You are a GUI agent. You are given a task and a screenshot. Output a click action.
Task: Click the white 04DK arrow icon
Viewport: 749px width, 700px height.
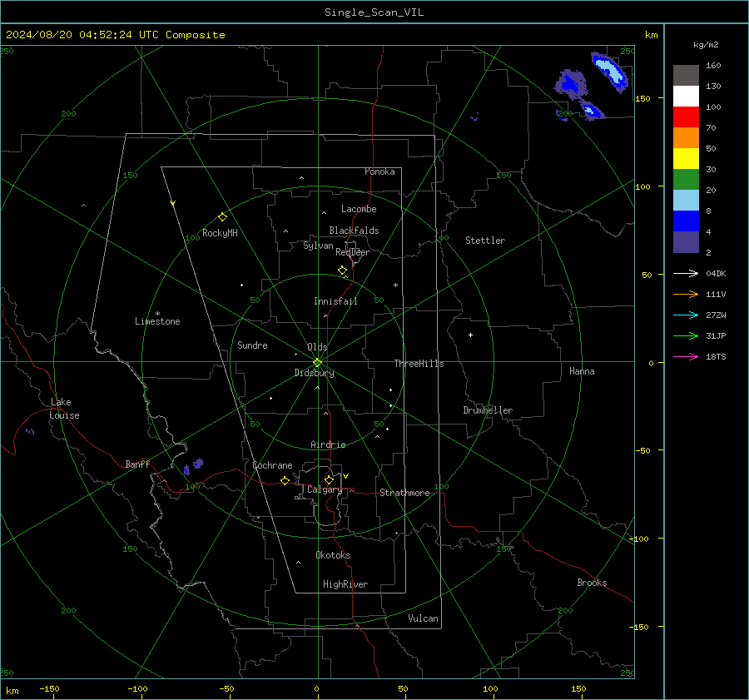pyautogui.click(x=686, y=273)
